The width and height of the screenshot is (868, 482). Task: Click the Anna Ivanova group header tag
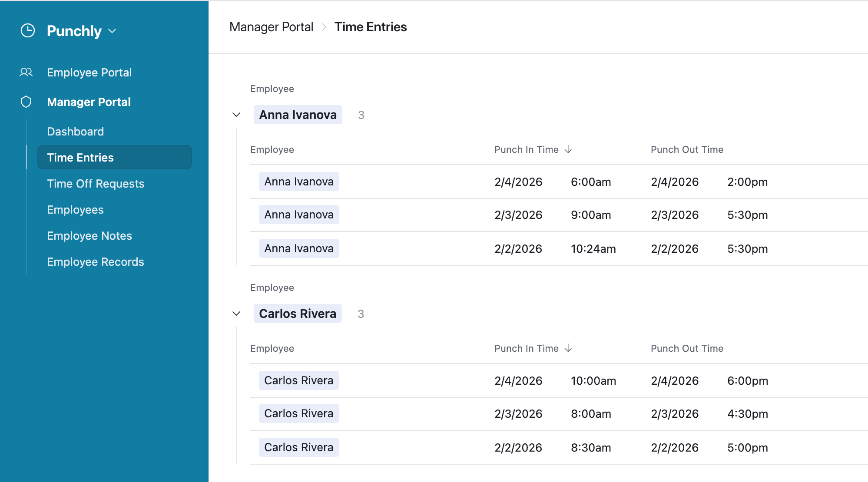pyautogui.click(x=298, y=115)
